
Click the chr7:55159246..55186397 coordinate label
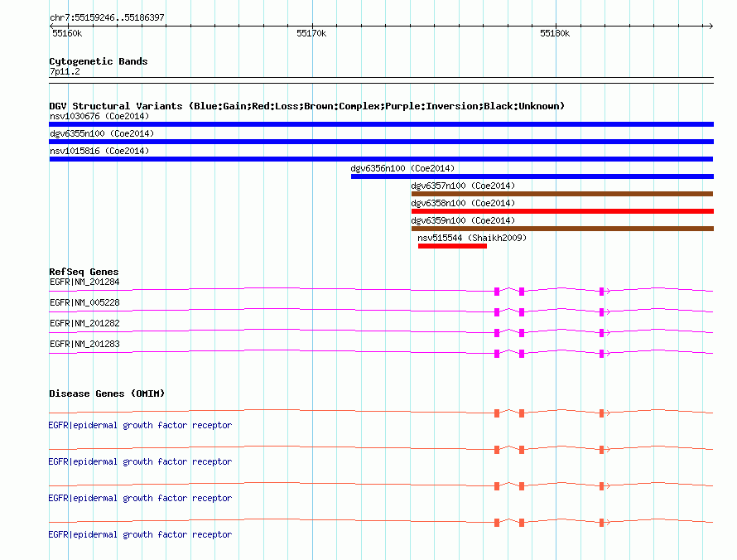(107, 18)
